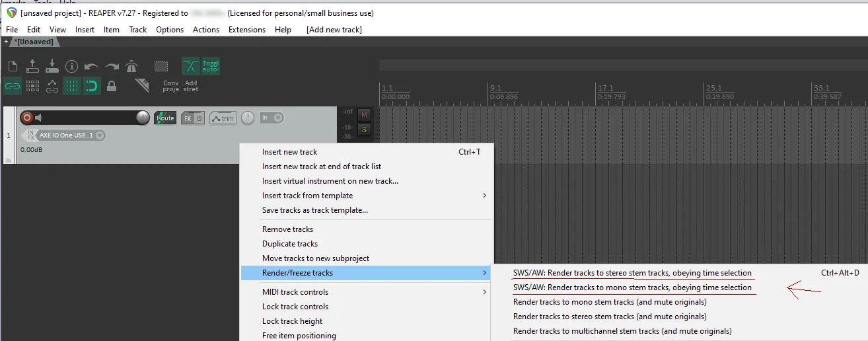Image resolution: width=868 pixels, height=341 pixels.
Task: Expand Render/freeze tracks submenu
Action: (x=366, y=273)
